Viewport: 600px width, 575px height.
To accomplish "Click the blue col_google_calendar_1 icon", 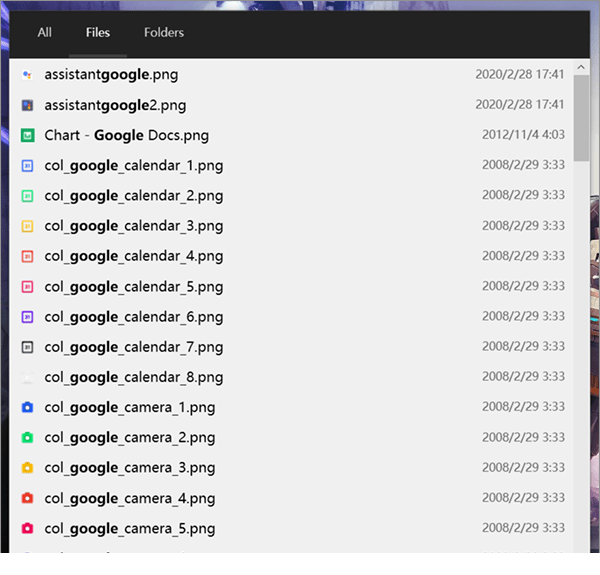I will tap(27, 166).
